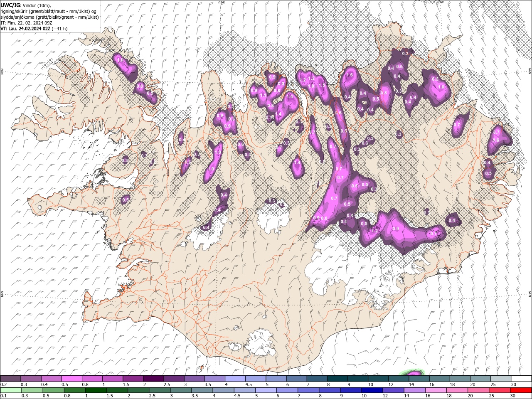Viewport: 532px width, 399px height.
Task: Select pure red lower swatch starting at 30
Action: pyautogui.click(x=521, y=390)
